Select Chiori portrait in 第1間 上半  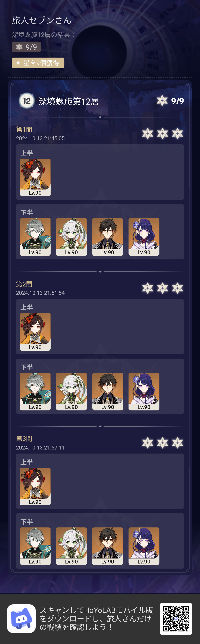(35, 177)
